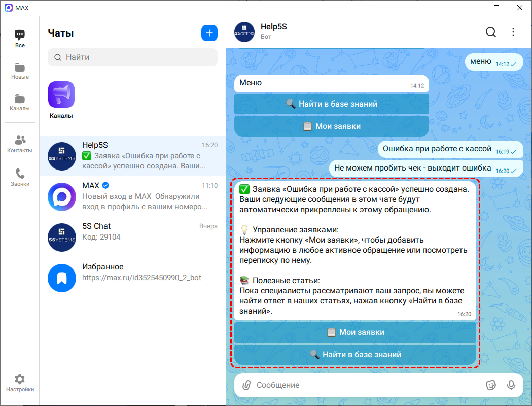
Task: Click the magnifier icon on the upper "Найти в базе знаний" button
Action: pyautogui.click(x=291, y=104)
